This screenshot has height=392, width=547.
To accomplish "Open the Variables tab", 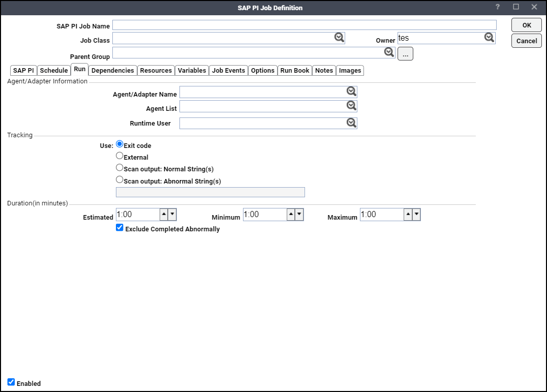I will tap(192, 71).
